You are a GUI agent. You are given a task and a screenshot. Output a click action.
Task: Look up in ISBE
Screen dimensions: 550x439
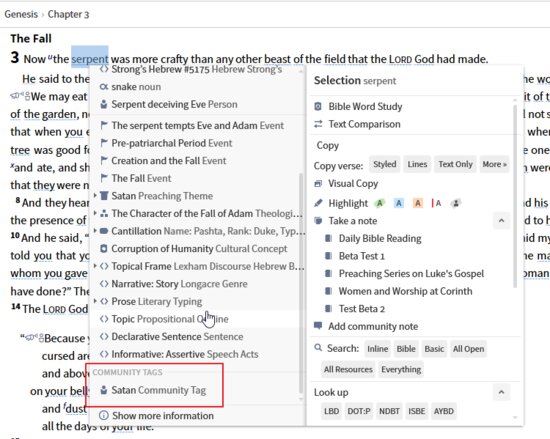[x=416, y=411]
